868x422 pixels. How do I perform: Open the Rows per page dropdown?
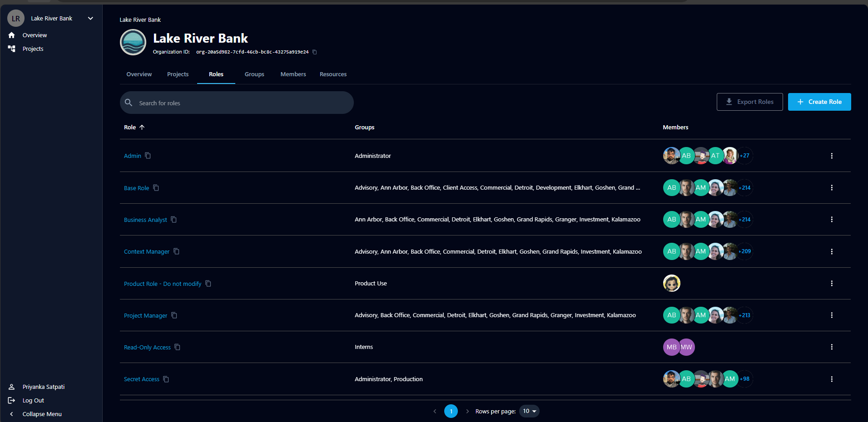(x=529, y=411)
